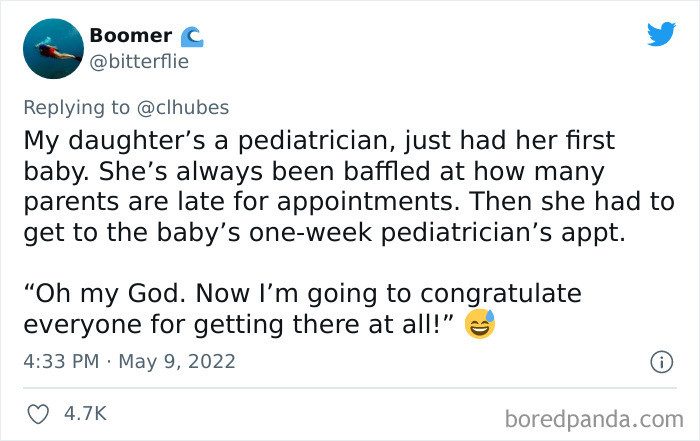Open Boomer's profile picture

pos(51,48)
